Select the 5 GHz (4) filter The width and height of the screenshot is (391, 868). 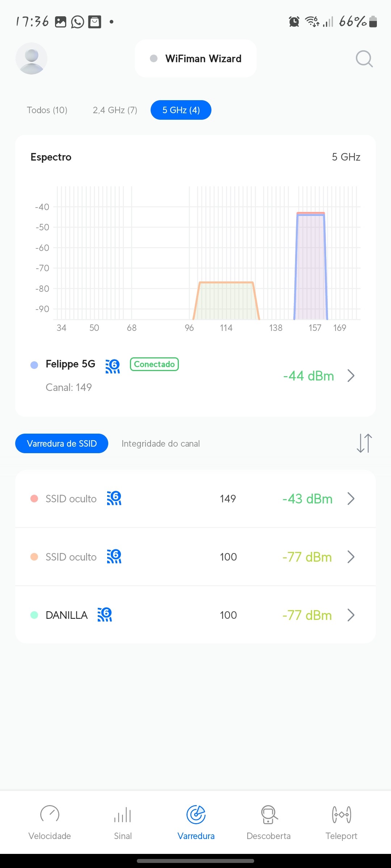click(181, 110)
